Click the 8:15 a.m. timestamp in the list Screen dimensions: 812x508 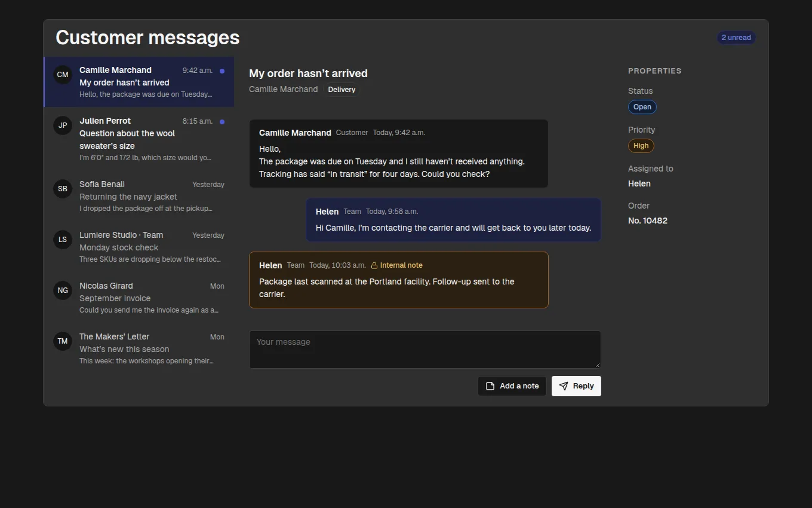click(x=198, y=121)
